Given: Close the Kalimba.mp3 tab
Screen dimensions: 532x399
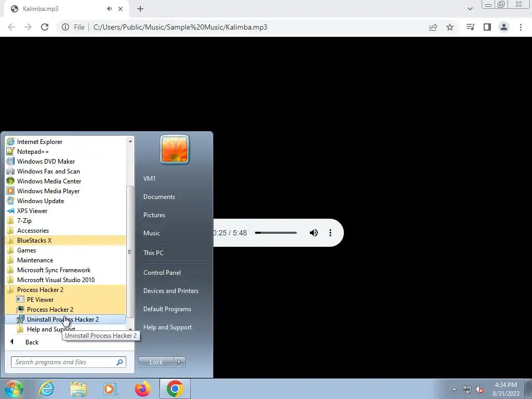Looking at the screenshot, I should click(x=121, y=9).
